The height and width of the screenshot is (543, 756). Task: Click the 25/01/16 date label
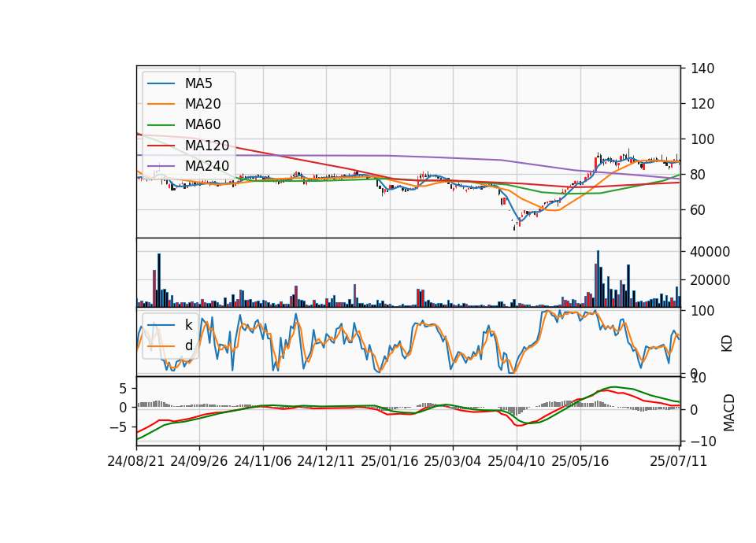[390, 461]
